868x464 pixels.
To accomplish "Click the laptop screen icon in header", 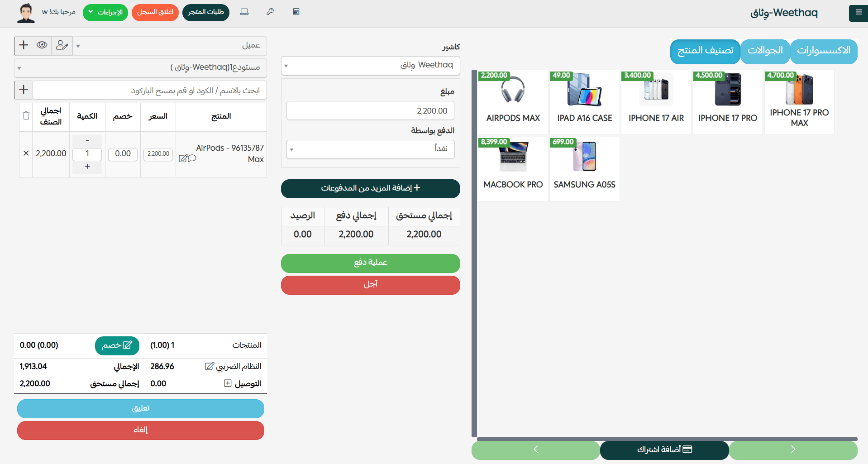I will [x=244, y=12].
